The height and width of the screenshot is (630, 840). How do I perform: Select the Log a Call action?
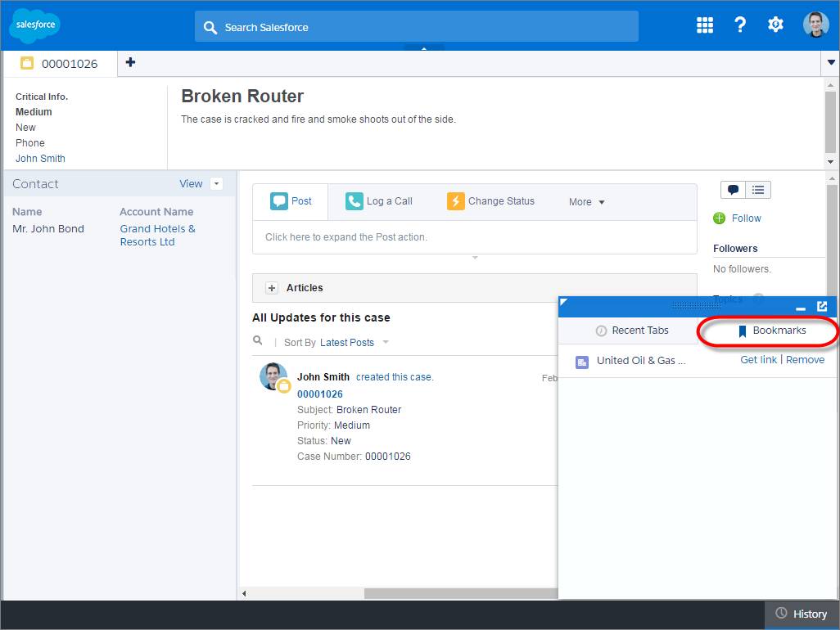379,201
